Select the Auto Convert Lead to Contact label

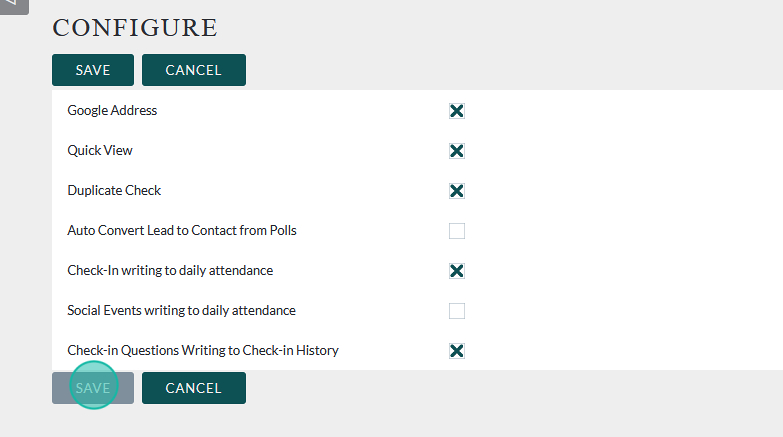click(x=182, y=230)
